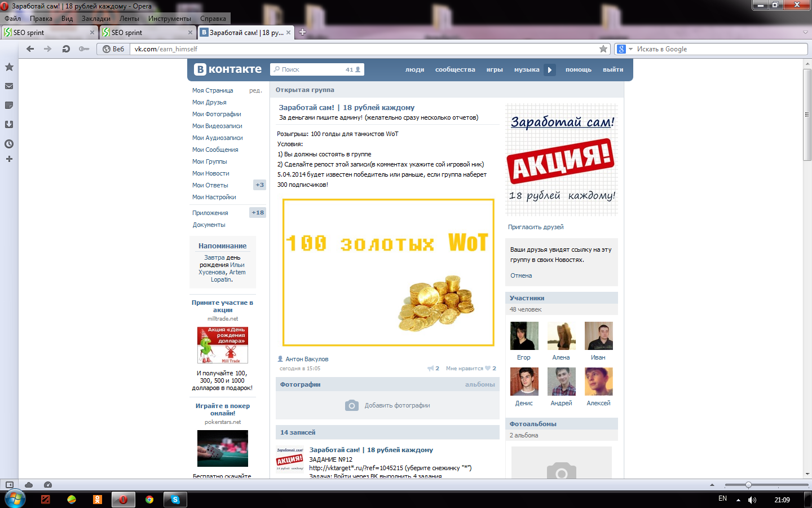
Task: Click Opera Turbo speedometer icon in status bar
Action: [48, 485]
